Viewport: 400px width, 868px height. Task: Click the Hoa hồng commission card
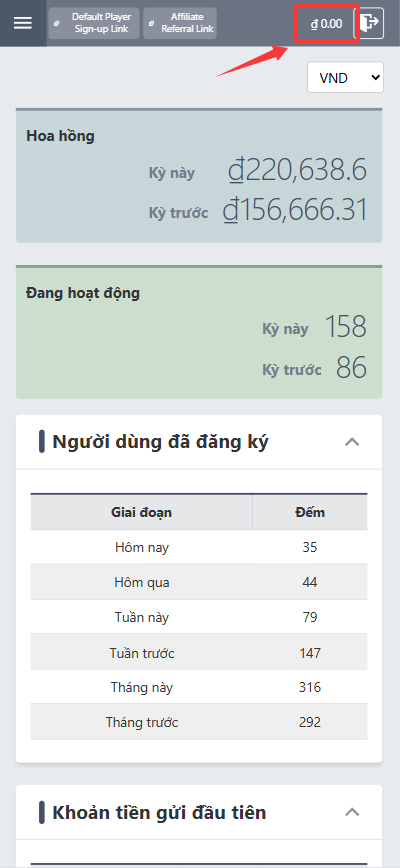pyautogui.click(x=199, y=175)
